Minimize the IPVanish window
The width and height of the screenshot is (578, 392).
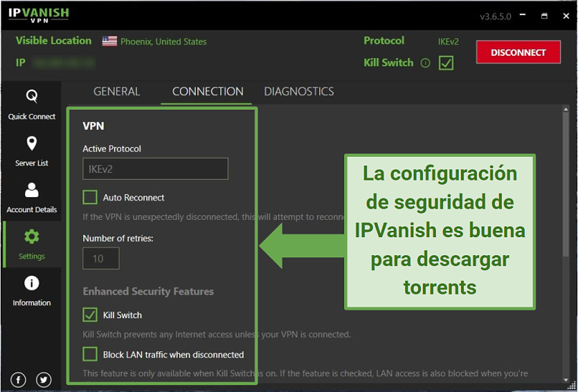(523, 16)
